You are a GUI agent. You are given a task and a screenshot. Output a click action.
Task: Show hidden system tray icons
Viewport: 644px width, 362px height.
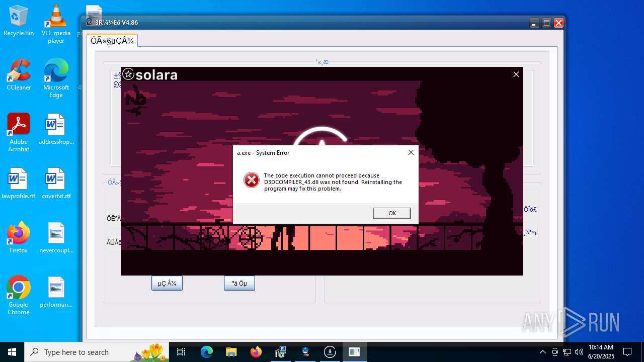point(542,352)
